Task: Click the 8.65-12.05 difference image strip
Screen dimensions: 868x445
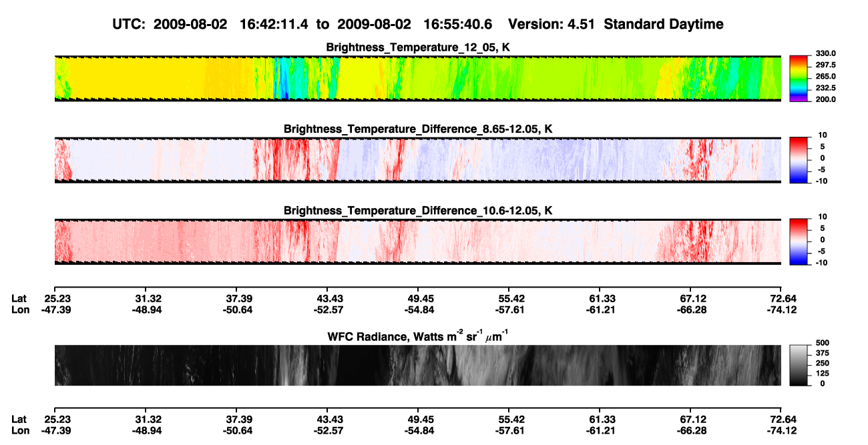Action: point(418,159)
